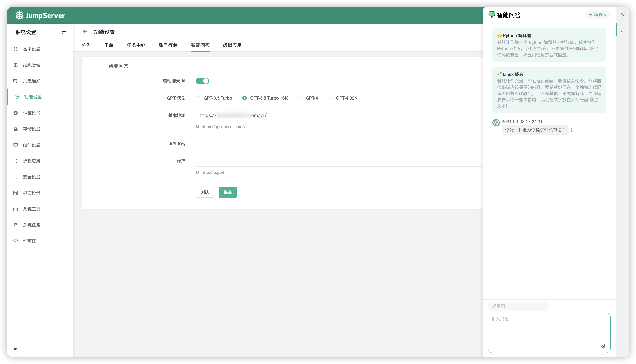Click the 测试 button

(x=205, y=192)
